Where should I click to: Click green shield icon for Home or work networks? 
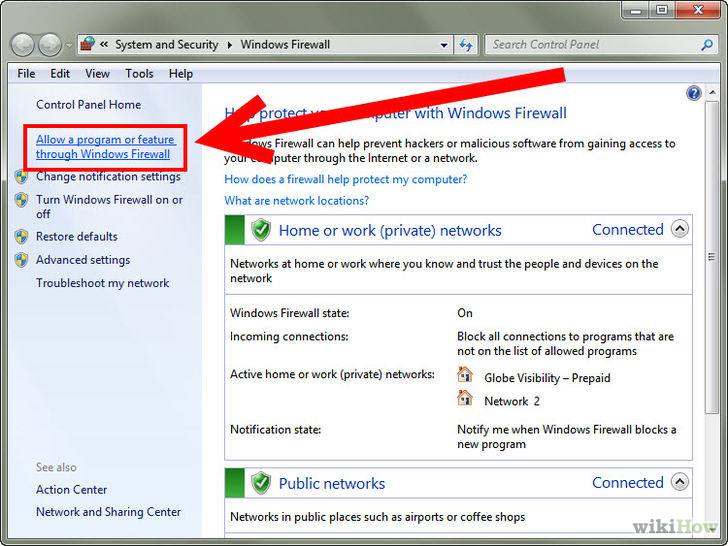coord(261,230)
